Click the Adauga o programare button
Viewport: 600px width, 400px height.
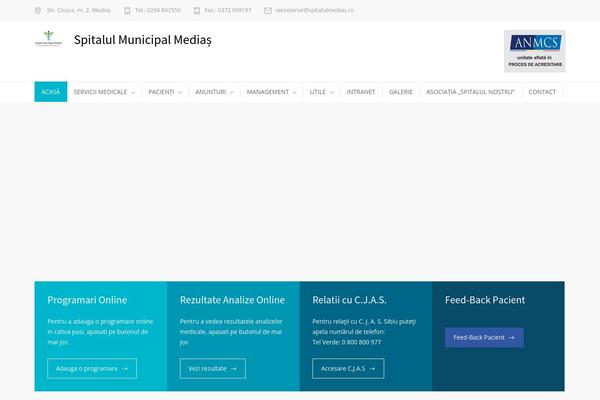click(92, 368)
